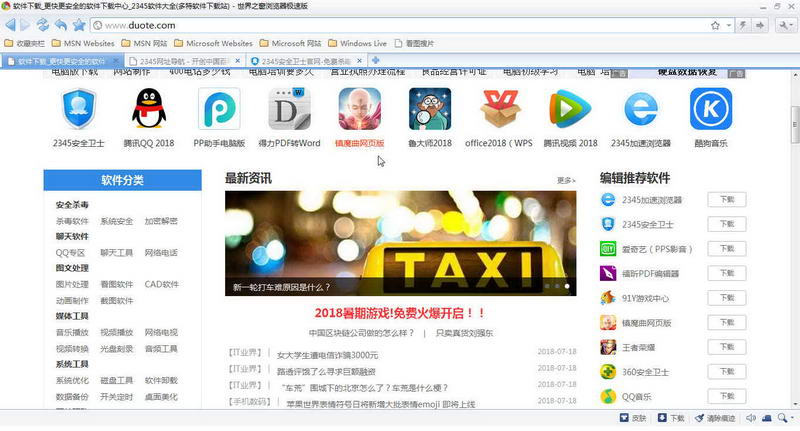Click 爱奇艺 icon in recommended list
Viewport: 800px width, 431px height.
[608, 249]
